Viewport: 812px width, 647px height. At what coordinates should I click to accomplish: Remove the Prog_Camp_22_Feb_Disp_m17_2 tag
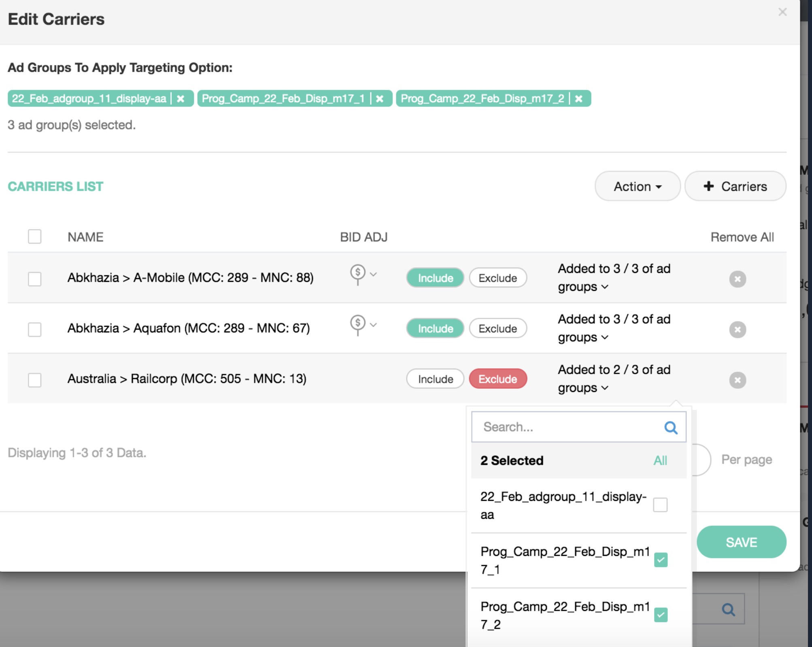tap(579, 99)
